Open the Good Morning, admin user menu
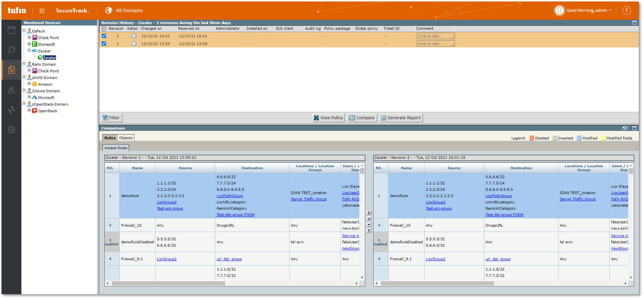The width and height of the screenshot is (644, 299). click(x=589, y=10)
